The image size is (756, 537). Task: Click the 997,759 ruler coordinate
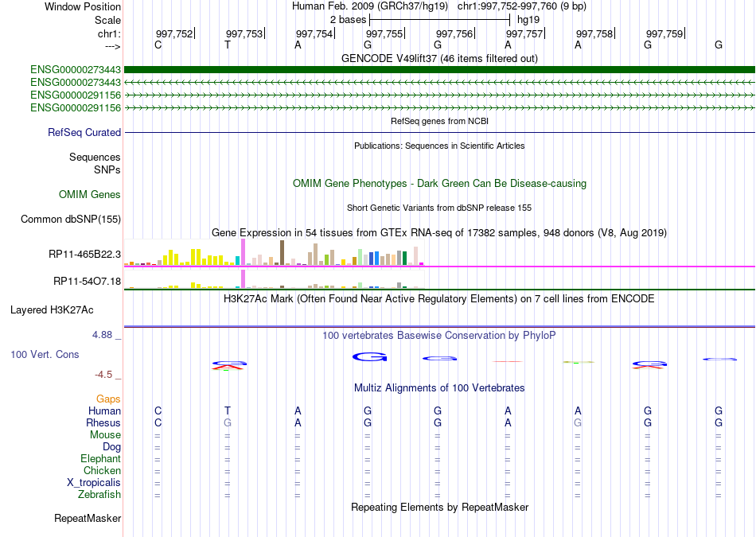pos(664,33)
